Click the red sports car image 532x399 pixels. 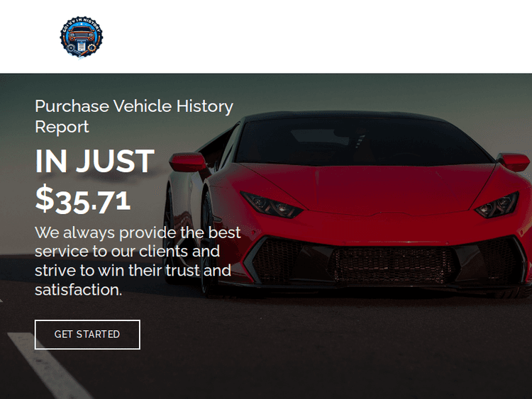pos(350,203)
